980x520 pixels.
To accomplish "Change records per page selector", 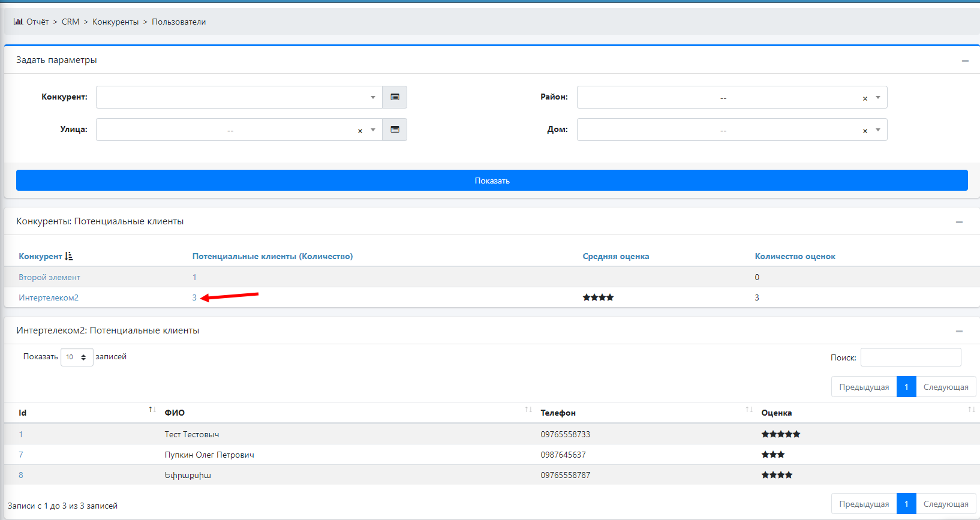I will pyautogui.click(x=77, y=357).
